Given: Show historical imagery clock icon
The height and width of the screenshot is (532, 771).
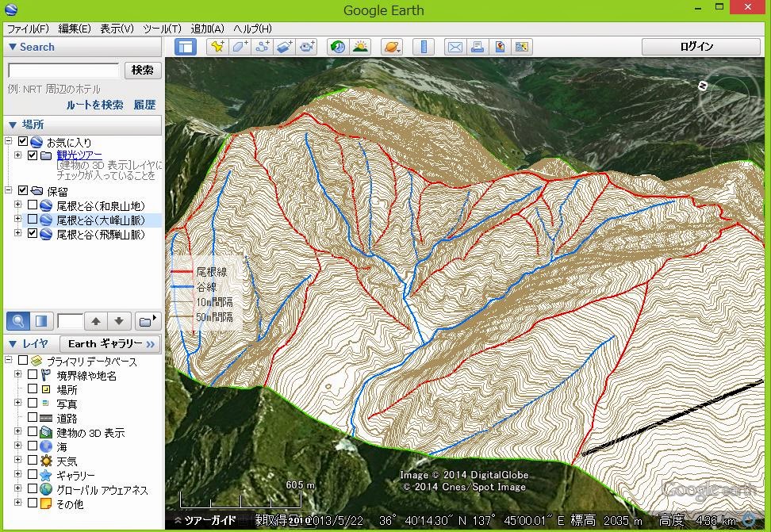Looking at the screenshot, I should (x=338, y=47).
